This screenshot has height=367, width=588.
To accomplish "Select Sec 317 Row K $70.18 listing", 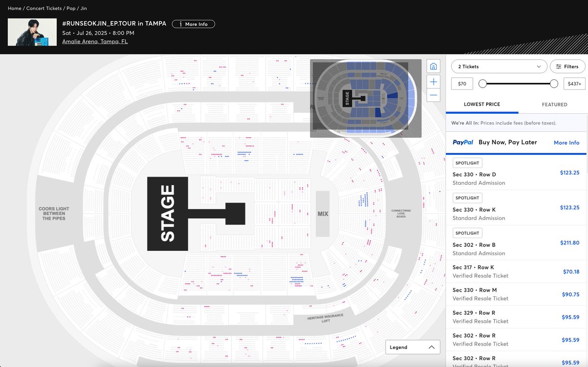I will (x=516, y=271).
